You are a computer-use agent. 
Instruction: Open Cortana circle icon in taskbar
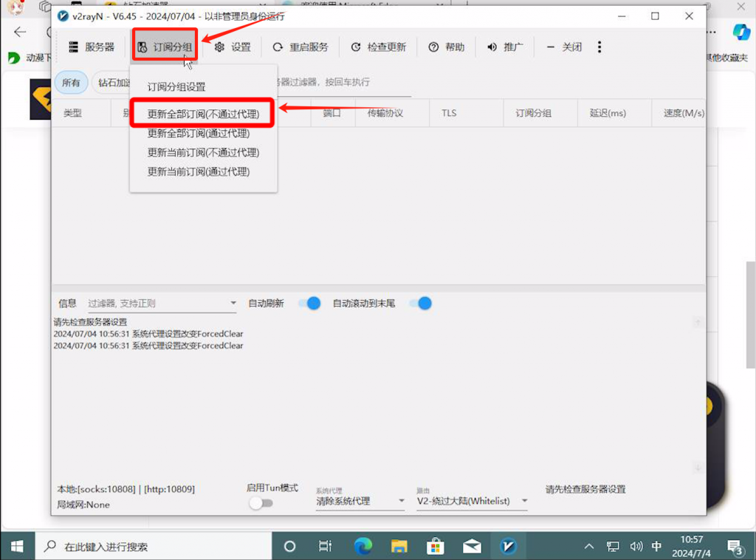(x=289, y=547)
